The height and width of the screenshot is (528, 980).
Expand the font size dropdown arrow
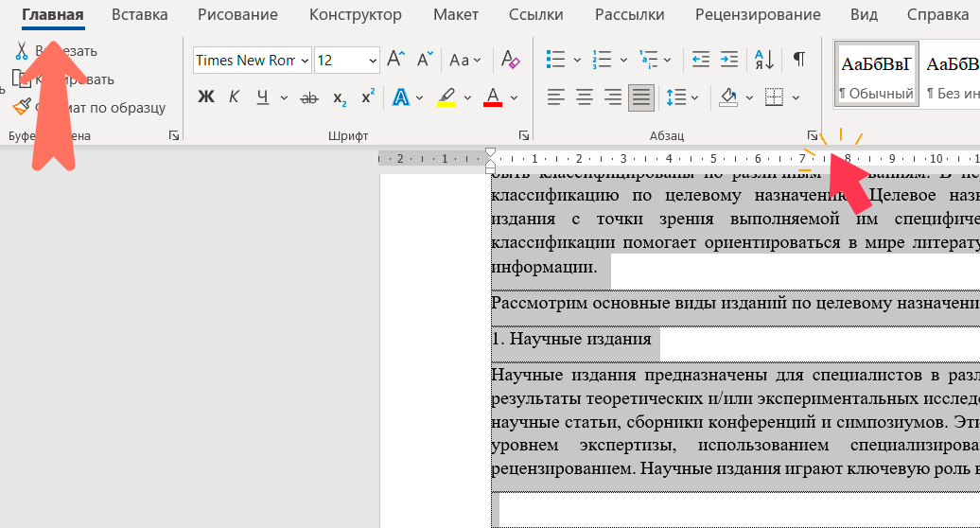[373, 61]
